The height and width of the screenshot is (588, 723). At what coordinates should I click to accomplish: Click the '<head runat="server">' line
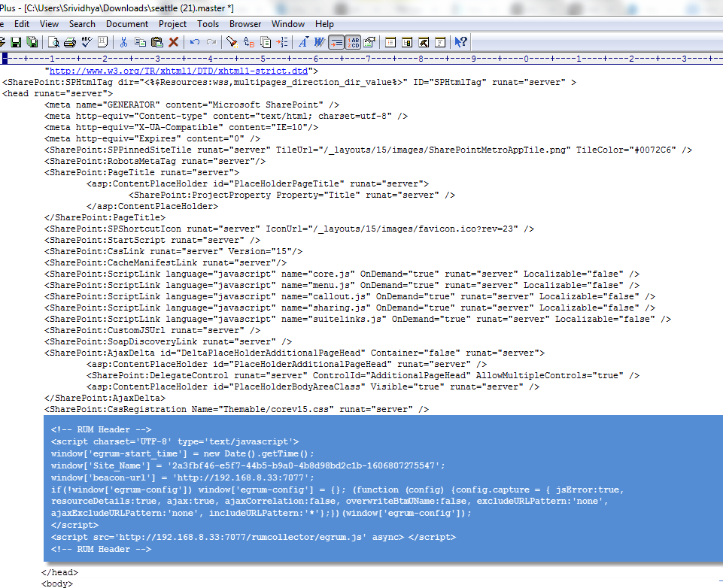tap(57, 93)
